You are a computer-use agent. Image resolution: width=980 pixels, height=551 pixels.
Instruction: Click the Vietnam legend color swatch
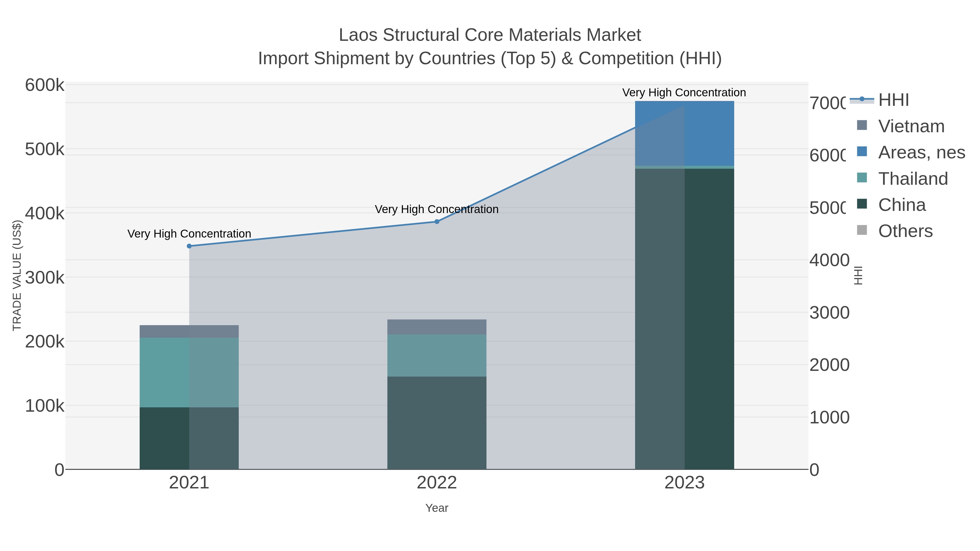tap(862, 125)
